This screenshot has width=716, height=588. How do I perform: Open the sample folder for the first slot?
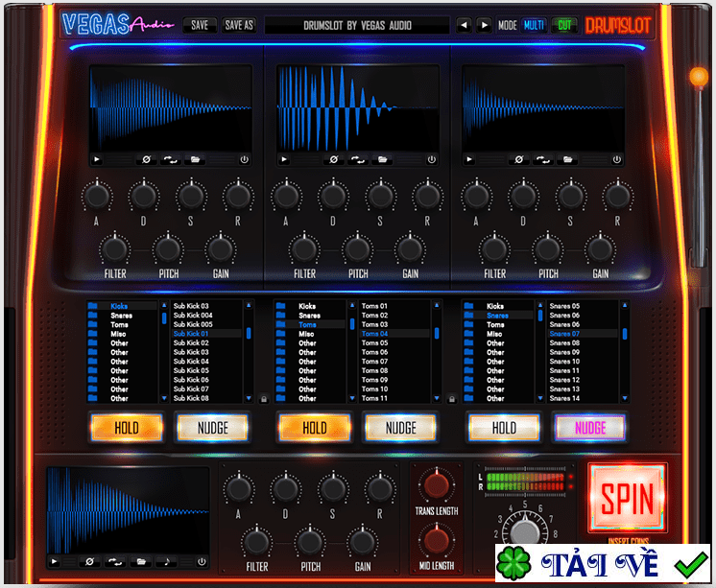[196, 160]
